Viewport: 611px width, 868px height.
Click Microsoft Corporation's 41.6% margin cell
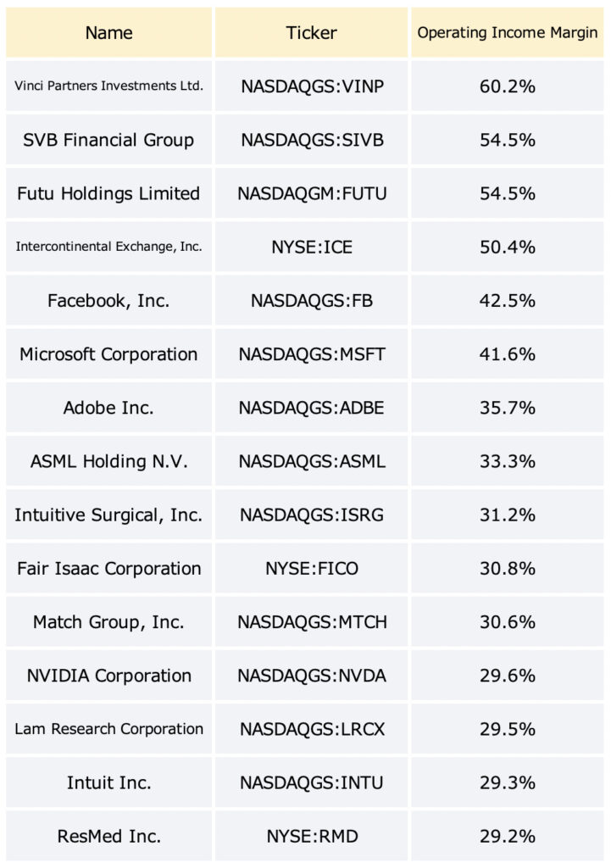pyautogui.click(x=507, y=353)
